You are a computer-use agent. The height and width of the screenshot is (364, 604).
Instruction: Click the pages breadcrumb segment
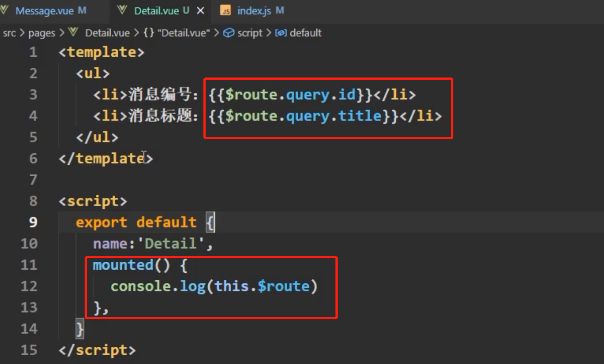(x=42, y=33)
